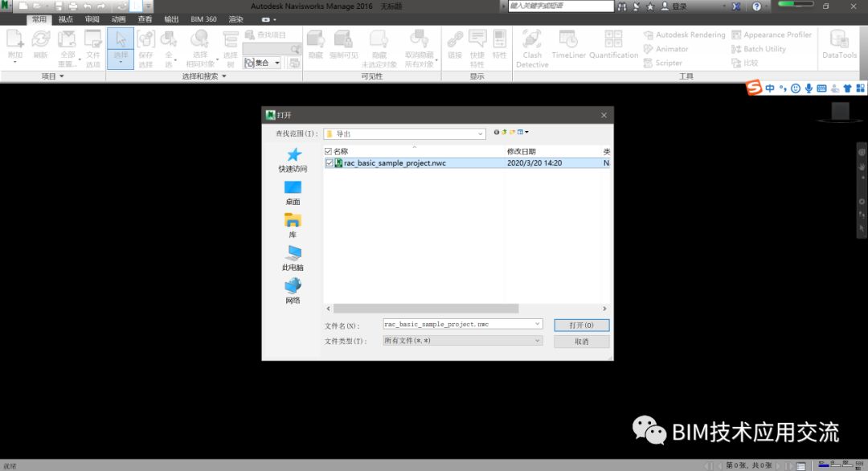Go to 此电脑 in dialog sidebar
868x471 pixels.
pyautogui.click(x=293, y=259)
